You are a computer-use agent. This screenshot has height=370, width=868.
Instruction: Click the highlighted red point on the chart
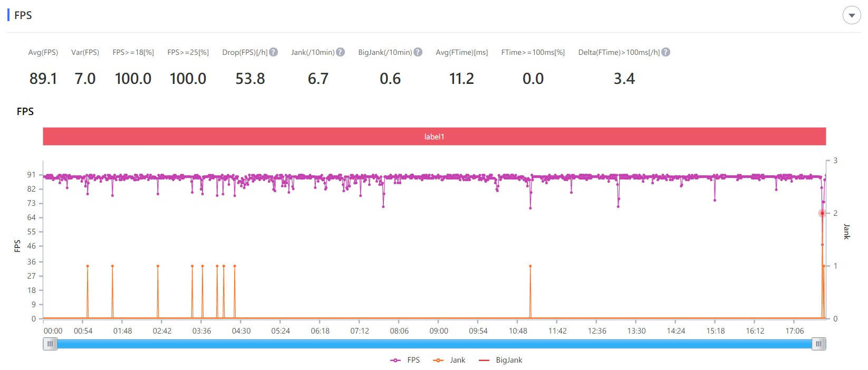(x=822, y=213)
